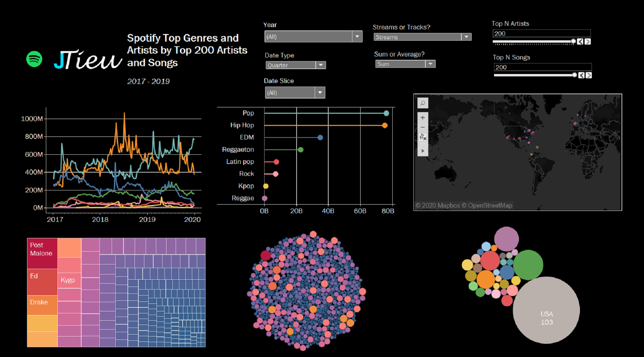Click the Top N Artists slider handle
This screenshot has height=357, width=644.
(x=573, y=41)
